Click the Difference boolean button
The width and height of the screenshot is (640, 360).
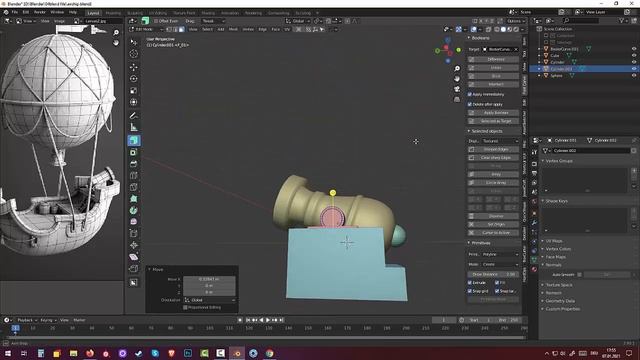click(x=493, y=59)
